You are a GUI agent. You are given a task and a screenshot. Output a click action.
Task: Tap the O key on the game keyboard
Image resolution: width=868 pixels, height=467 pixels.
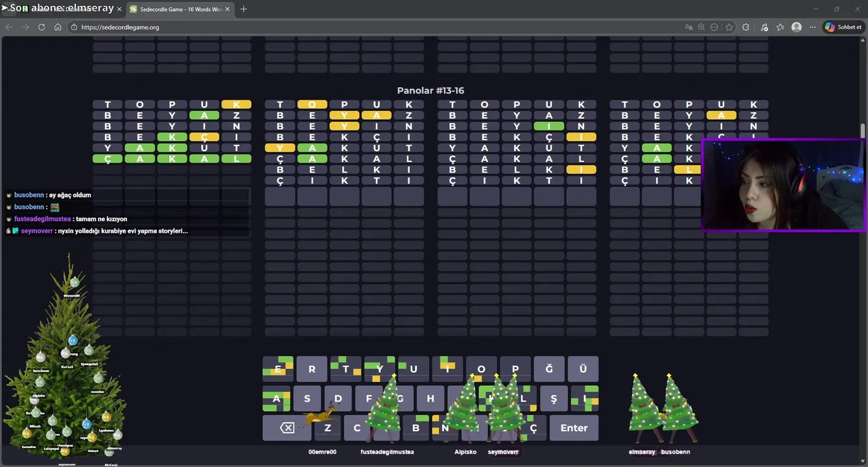481,369
